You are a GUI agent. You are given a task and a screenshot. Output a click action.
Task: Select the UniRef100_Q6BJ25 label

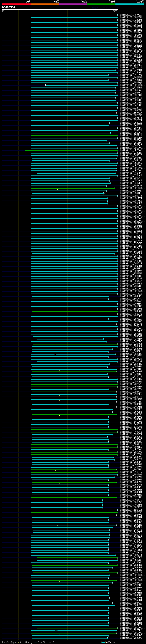click(x=131, y=123)
